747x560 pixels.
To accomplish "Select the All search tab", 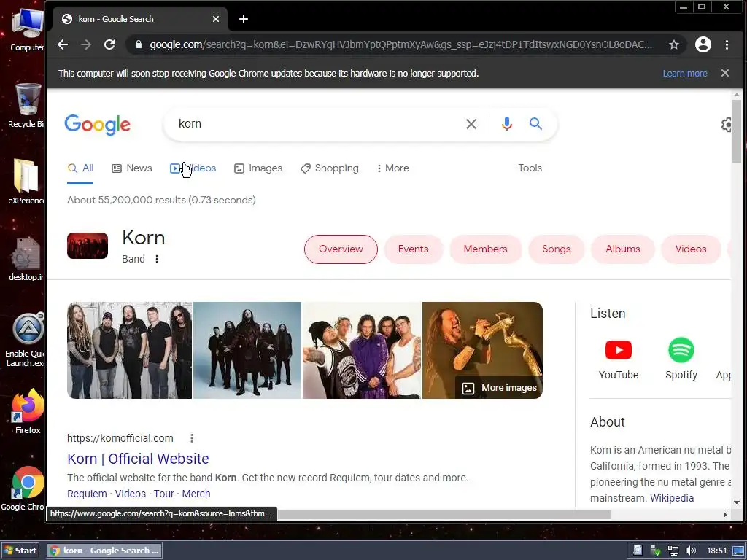I will pyautogui.click(x=80, y=168).
